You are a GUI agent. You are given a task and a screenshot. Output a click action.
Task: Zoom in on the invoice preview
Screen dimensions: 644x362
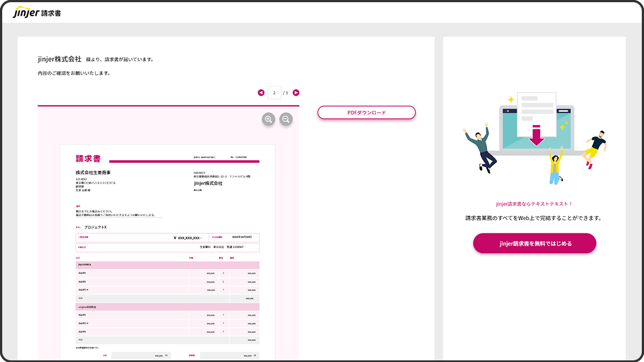(x=268, y=119)
